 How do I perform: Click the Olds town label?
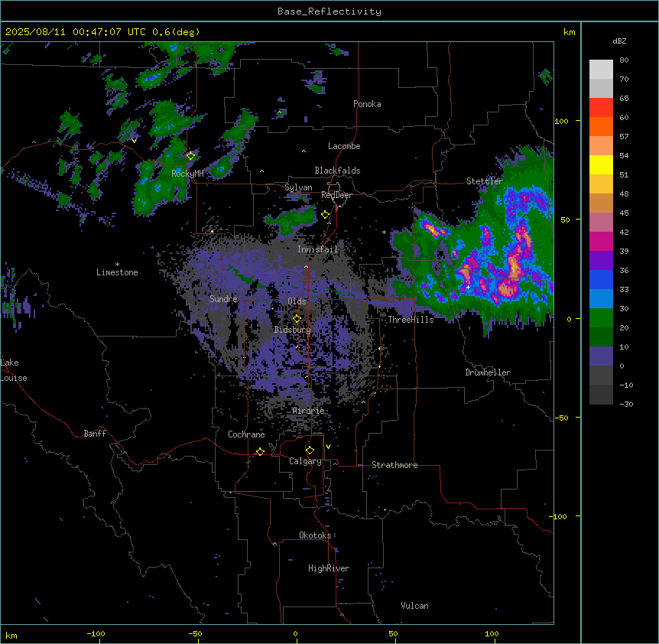tap(297, 301)
